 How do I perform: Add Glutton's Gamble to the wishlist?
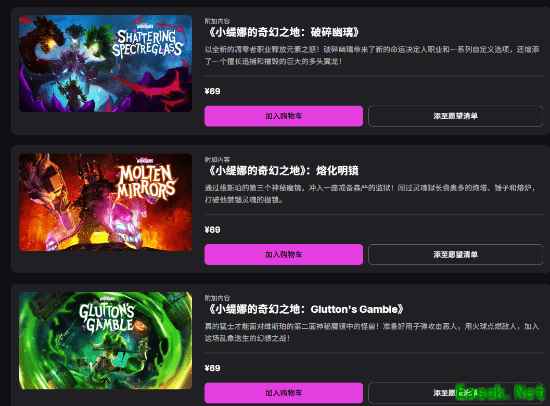click(x=455, y=393)
